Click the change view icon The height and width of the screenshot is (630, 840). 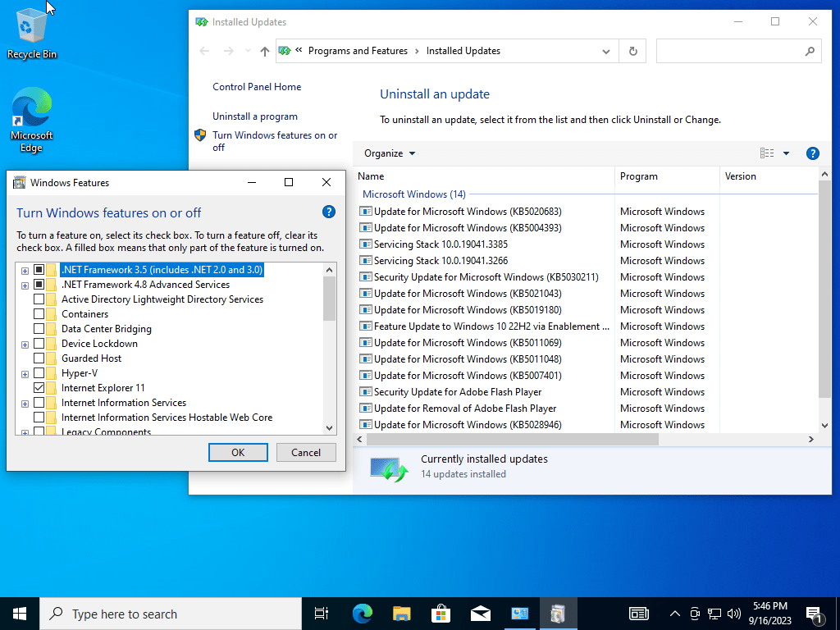(767, 153)
